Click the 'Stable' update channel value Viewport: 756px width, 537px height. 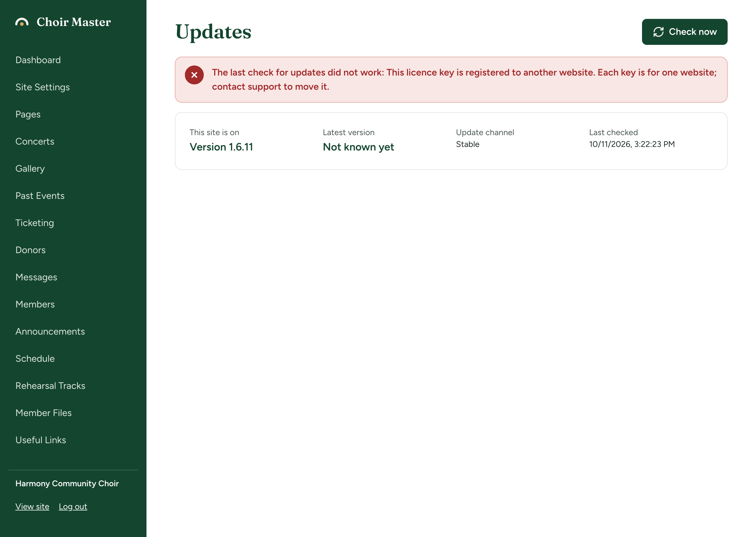click(x=467, y=144)
